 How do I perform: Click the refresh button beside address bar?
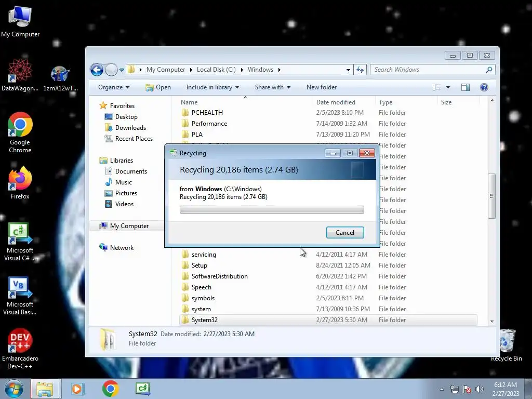tap(360, 70)
